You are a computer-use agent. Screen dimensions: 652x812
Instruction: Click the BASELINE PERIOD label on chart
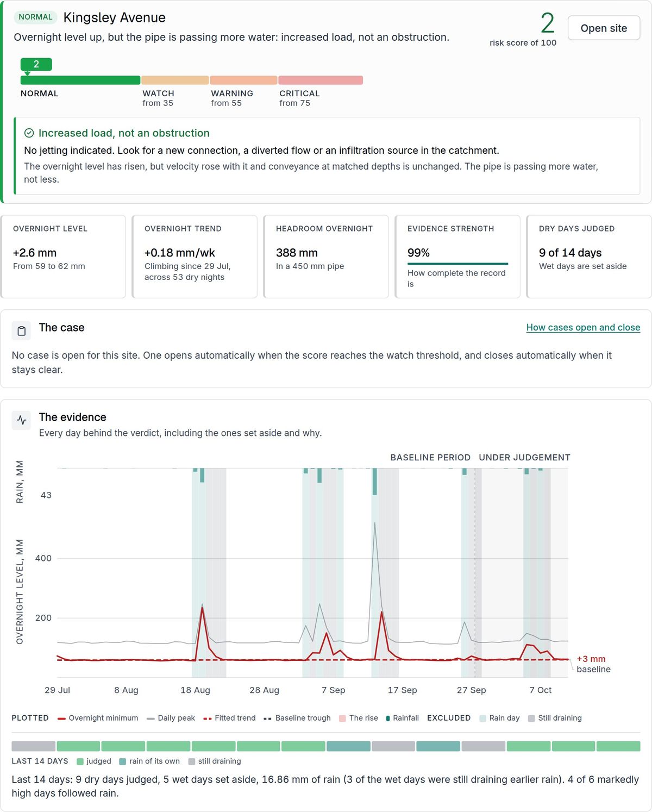(x=430, y=458)
